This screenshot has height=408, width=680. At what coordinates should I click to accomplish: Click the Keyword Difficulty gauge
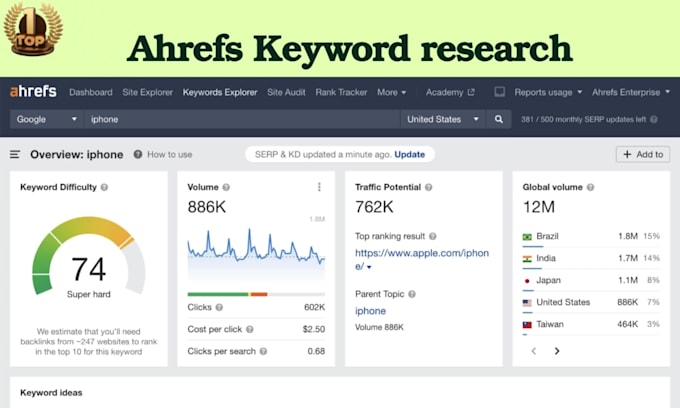coord(88,256)
